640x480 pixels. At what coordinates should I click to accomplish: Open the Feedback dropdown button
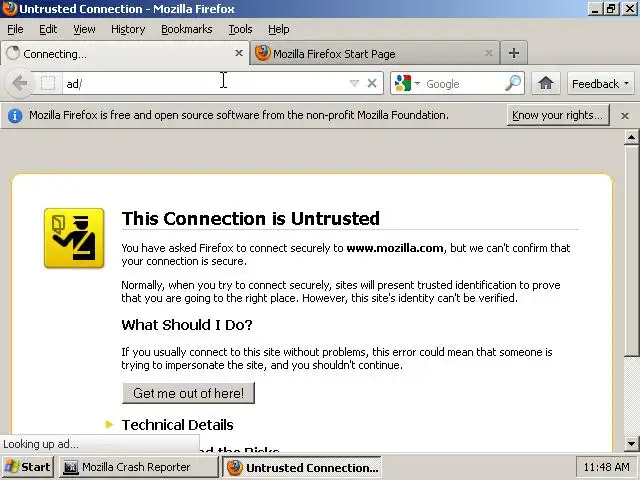coord(600,84)
